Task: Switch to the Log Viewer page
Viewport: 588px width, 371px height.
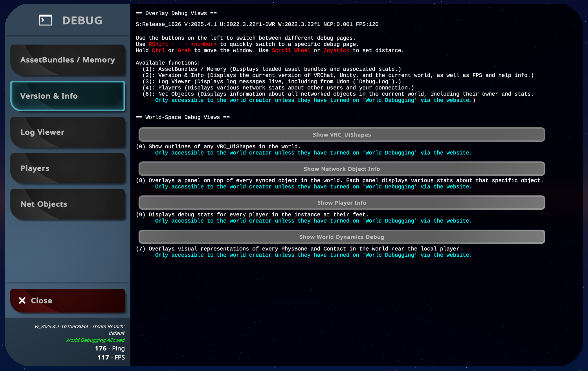Action: click(67, 132)
